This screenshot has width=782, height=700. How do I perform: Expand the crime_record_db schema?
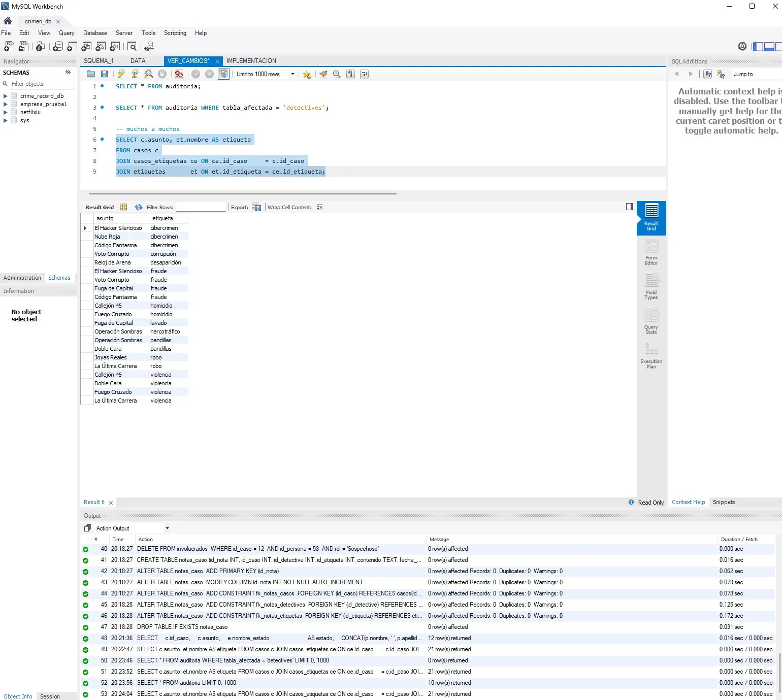pos(6,96)
